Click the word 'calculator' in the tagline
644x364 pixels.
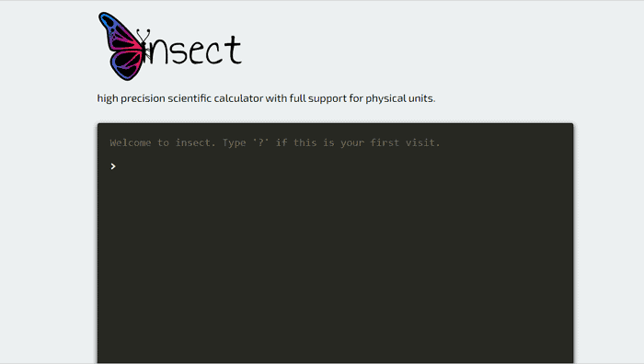(238, 98)
